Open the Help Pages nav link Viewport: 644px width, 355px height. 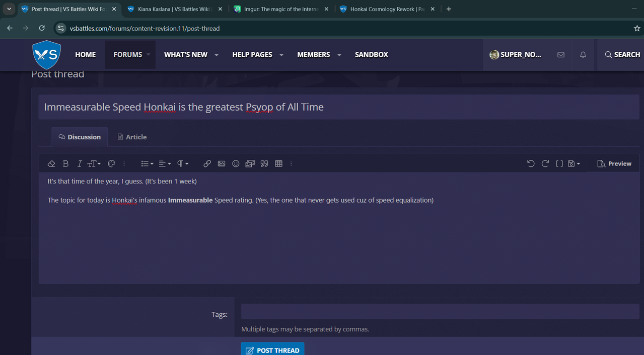coord(252,55)
